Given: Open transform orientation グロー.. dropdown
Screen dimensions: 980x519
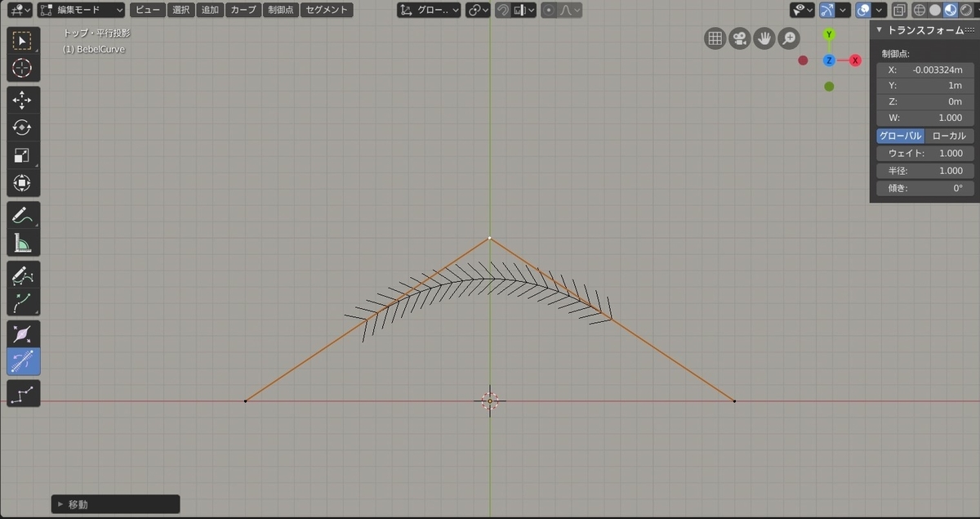Looking at the screenshot, I should [x=429, y=11].
